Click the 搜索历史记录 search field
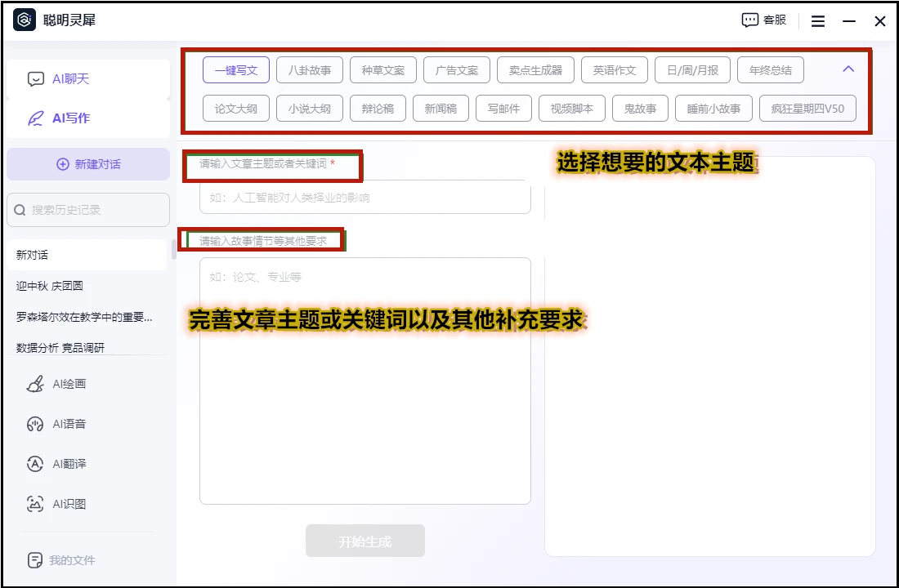This screenshot has width=899, height=588. pyautogui.click(x=88, y=210)
